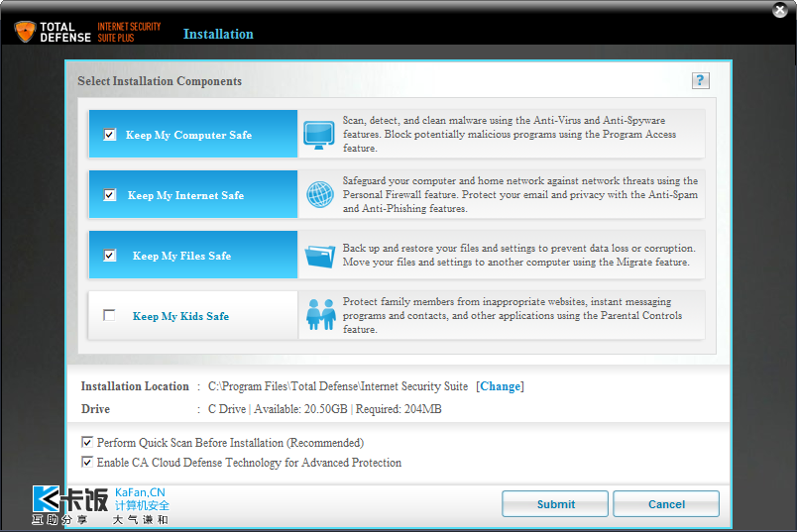Select the Keep My Internet Safe label

point(185,195)
